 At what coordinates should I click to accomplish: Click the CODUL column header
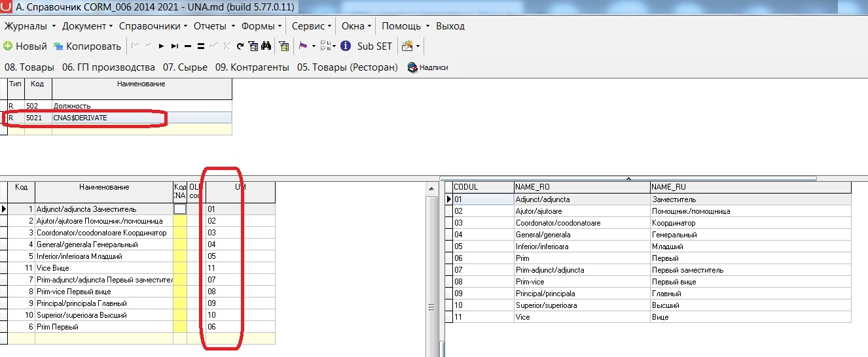coord(483,187)
